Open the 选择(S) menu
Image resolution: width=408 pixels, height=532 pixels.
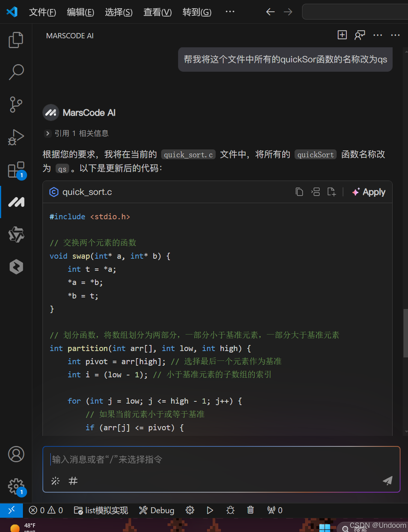(119, 12)
